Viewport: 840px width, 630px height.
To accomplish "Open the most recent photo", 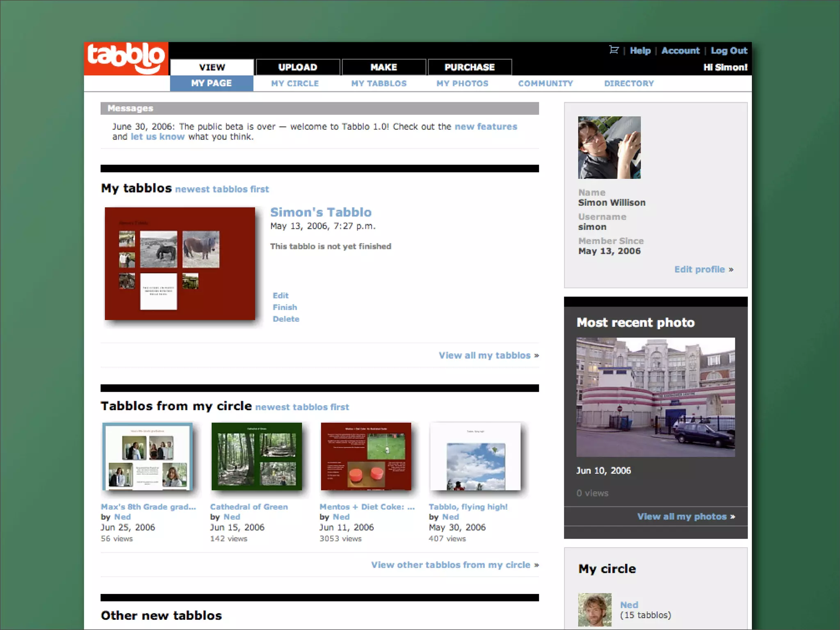I will click(x=655, y=397).
